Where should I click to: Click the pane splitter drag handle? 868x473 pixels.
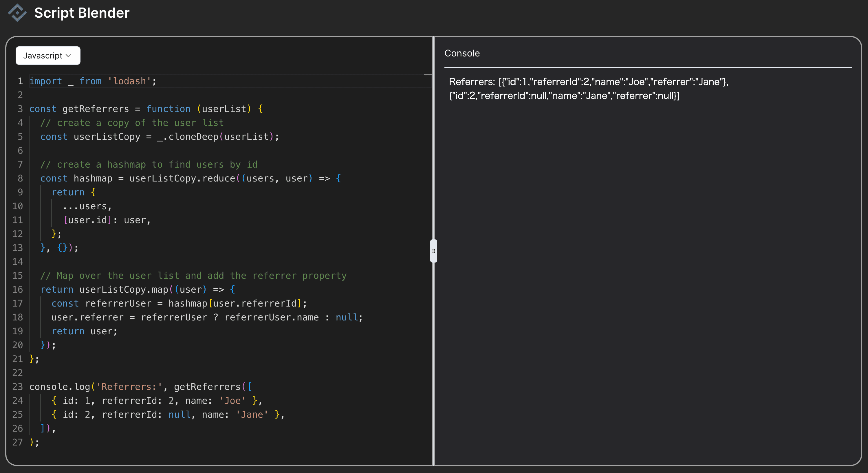click(433, 251)
